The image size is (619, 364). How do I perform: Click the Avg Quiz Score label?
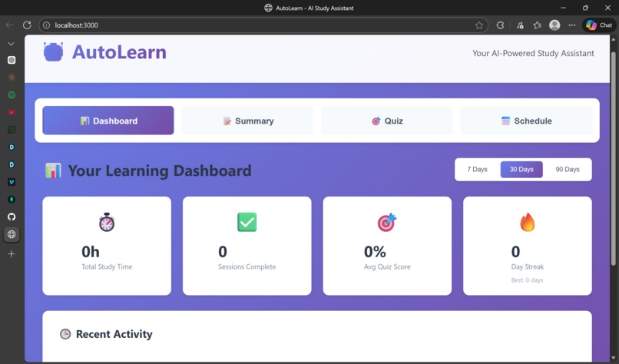point(387,267)
